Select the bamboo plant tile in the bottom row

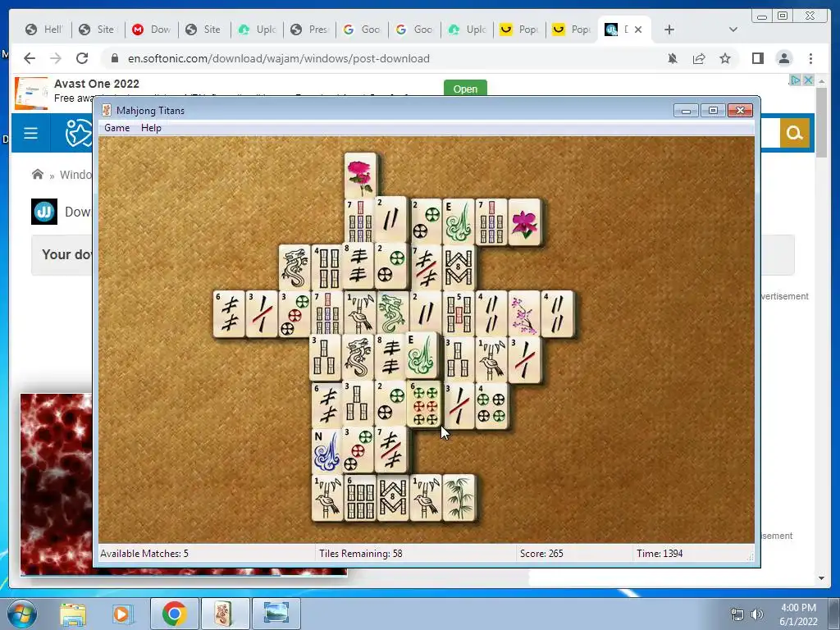click(459, 498)
